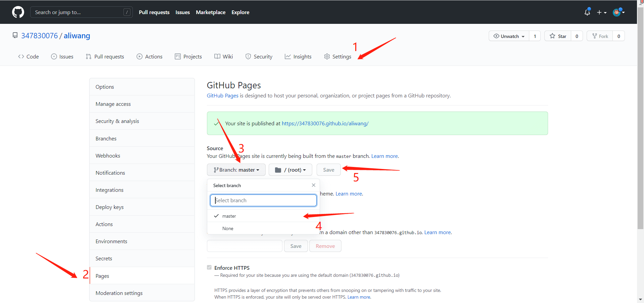Click the Security shield icon
Image resolution: width=644 pixels, height=303 pixels.
(248, 56)
